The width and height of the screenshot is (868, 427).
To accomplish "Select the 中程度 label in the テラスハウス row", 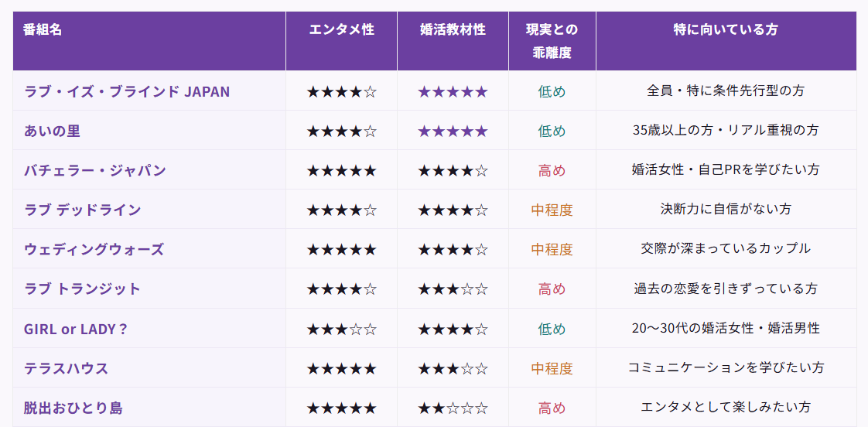I will point(552,367).
